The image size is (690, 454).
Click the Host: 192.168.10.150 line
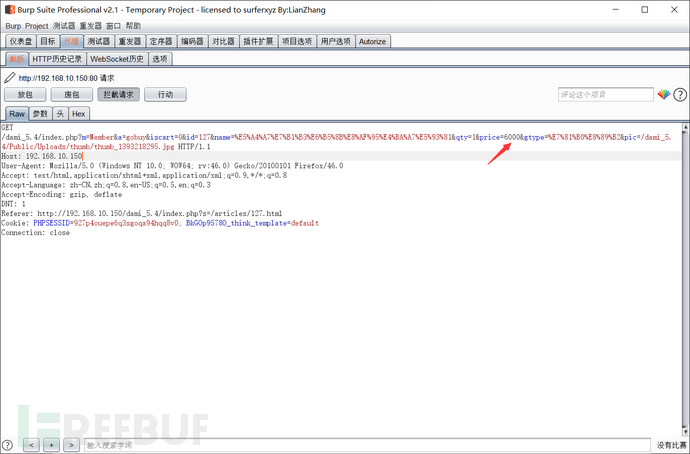pyautogui.click(x=42, y=156)
